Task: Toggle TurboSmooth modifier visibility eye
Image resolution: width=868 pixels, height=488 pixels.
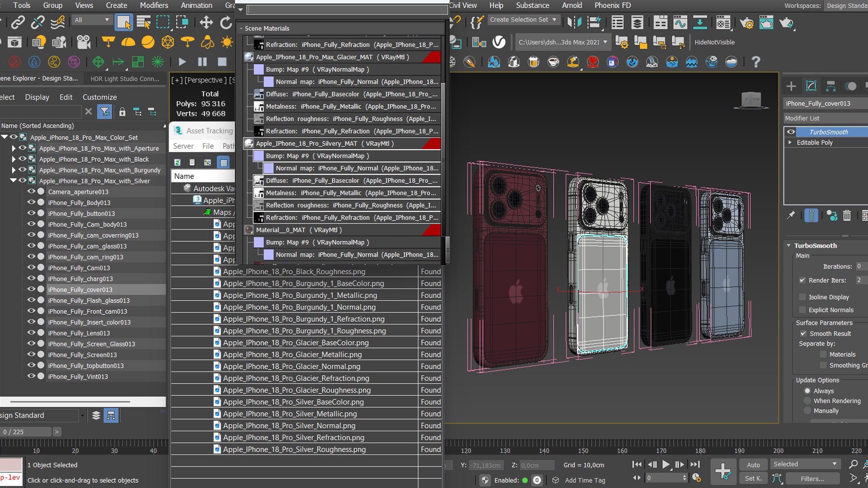Action: tap(791, 132)
